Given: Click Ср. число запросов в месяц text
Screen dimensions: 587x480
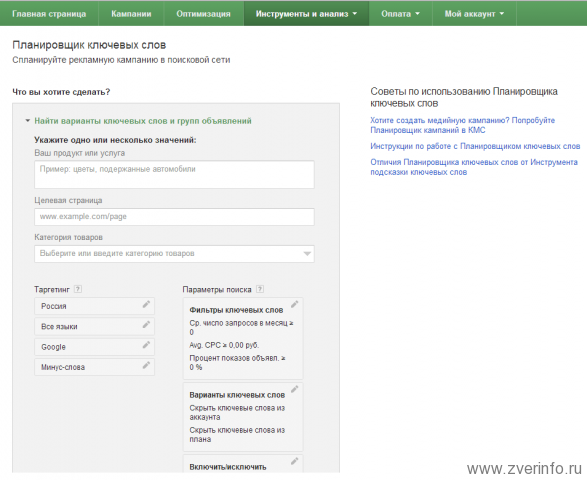Looking at the screenshot, I should pyautogui.click(x=241, y=327).
